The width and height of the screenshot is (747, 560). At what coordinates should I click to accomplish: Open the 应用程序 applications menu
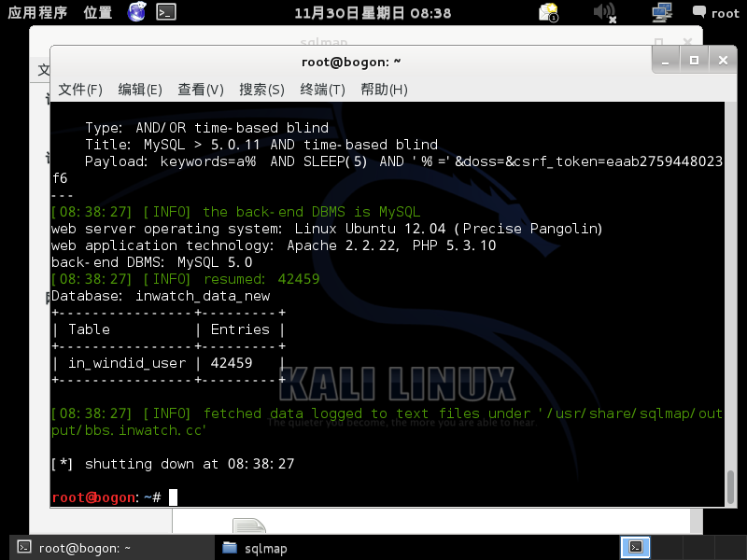pyautogui.click(x=37, y=12)
